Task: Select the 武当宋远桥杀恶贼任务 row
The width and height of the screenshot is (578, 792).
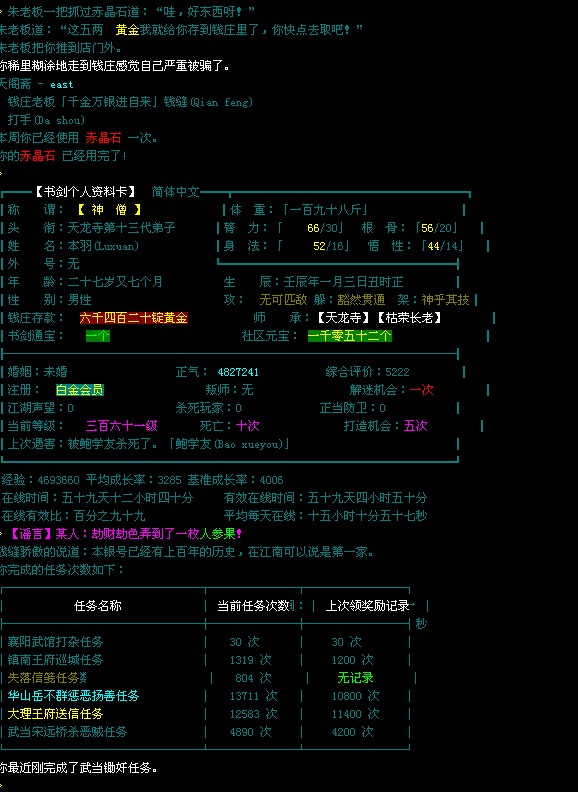Action: (x=205, y=732)
